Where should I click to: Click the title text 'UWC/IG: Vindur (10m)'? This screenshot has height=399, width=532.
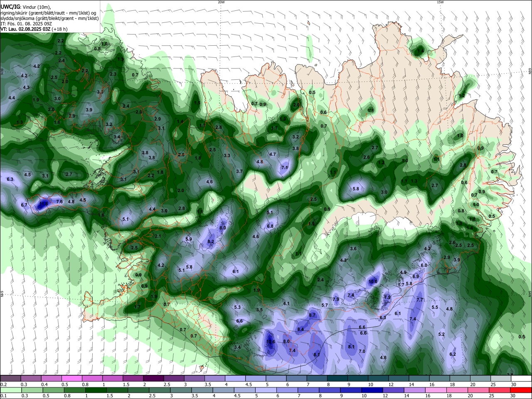tap(25, 7)
